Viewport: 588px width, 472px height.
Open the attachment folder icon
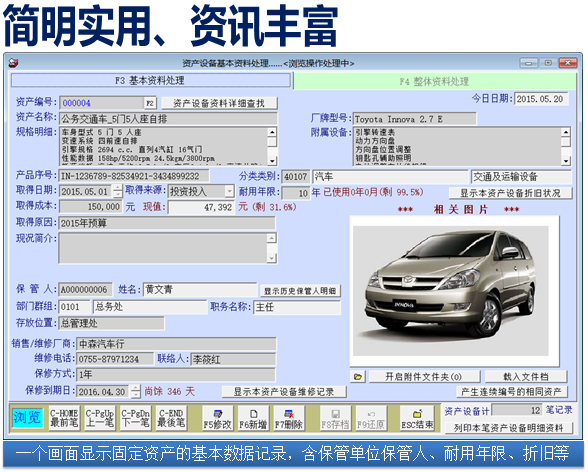coord(358,376)
